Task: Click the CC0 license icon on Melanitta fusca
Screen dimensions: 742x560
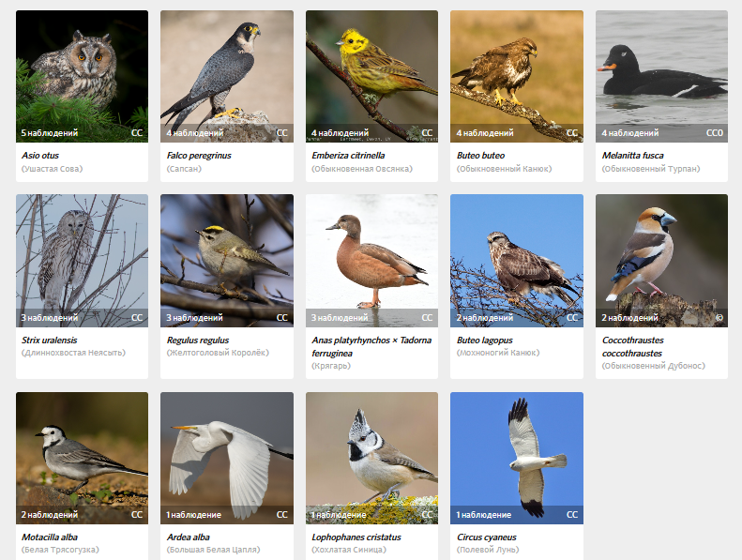Action: click(x=715, y=133)
